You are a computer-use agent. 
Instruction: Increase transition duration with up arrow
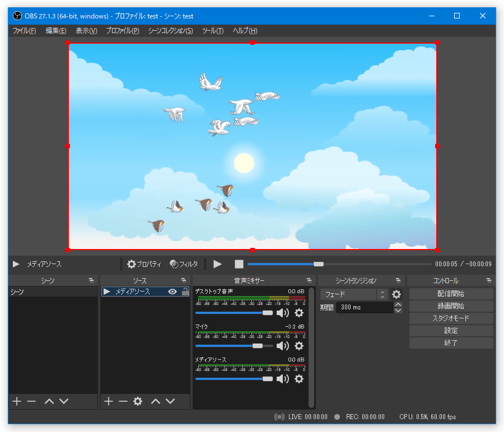398,304
